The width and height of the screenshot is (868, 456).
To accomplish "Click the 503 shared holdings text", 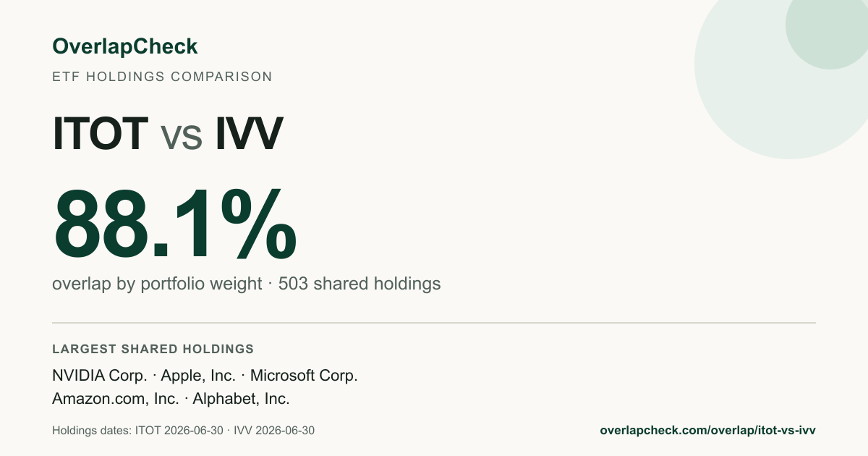I will [x=359, y=284].
